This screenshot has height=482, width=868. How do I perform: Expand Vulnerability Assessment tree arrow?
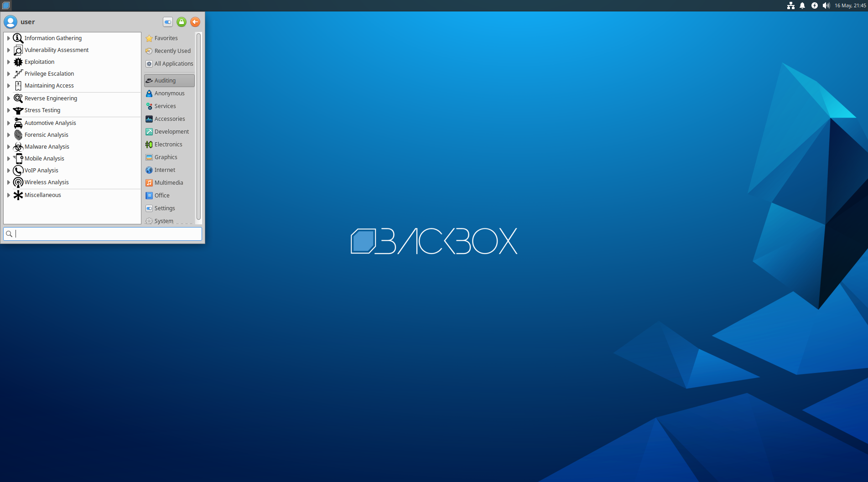(8, 50)
